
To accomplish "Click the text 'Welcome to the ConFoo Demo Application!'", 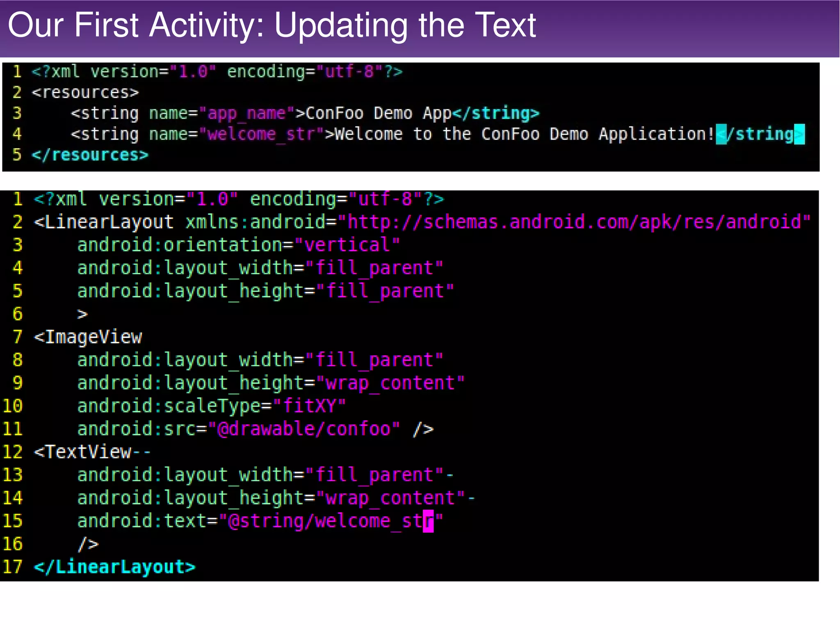I will pos(525,134).
